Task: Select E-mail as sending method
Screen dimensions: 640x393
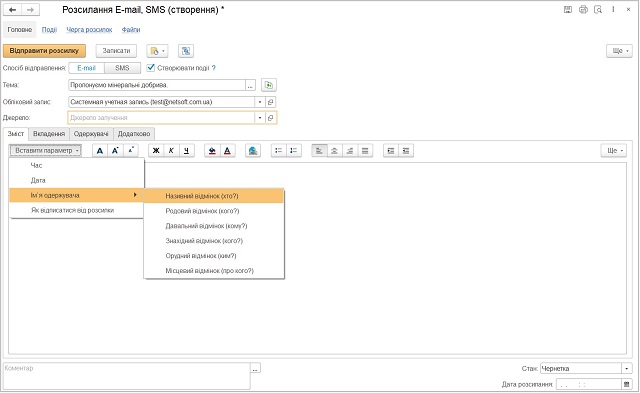Action: [x=87, y=68]
